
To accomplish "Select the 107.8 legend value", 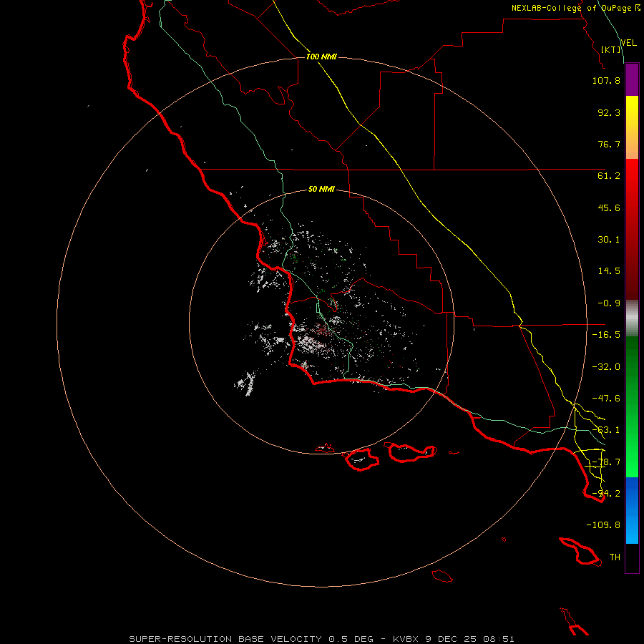I will point(606,80).
